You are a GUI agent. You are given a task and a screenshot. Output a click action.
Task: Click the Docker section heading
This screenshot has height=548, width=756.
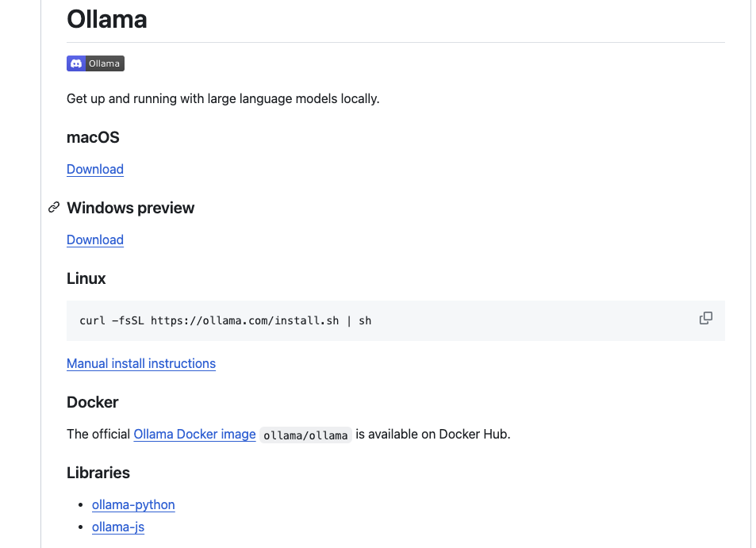(93, 402)
